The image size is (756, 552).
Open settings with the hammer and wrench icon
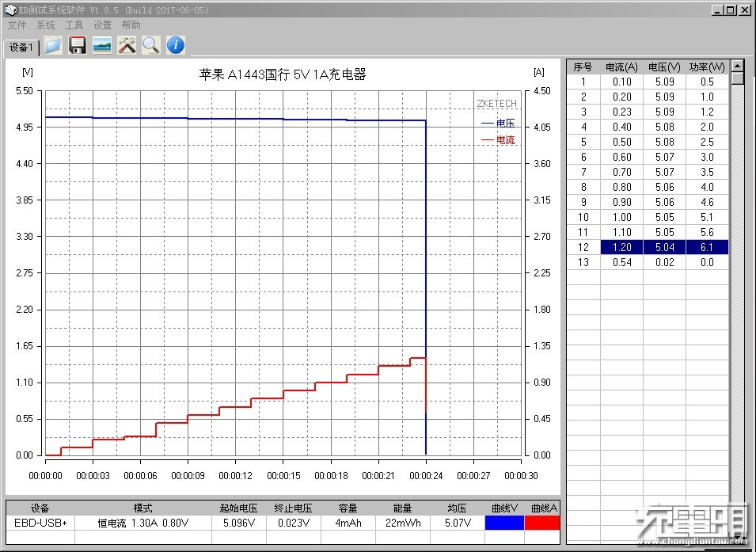127,45
